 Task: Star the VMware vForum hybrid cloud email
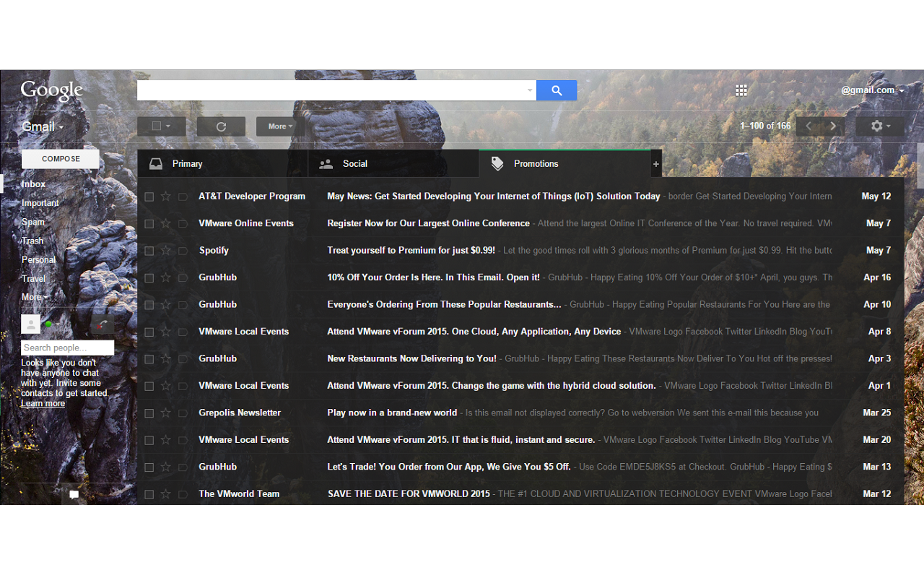[x=166, y=386]
